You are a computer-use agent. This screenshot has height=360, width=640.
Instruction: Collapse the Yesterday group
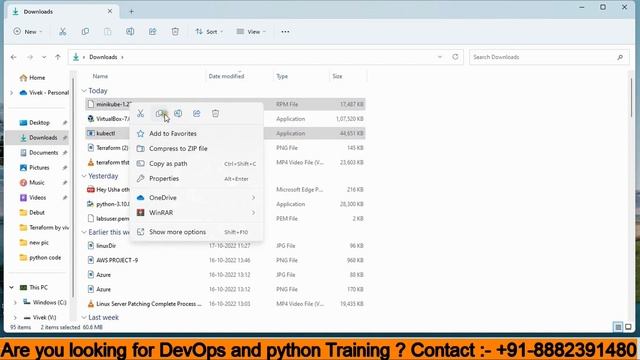click(84, 176)
